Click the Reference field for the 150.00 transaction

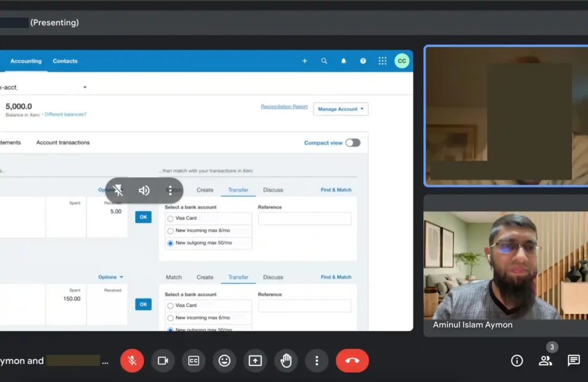305,306
